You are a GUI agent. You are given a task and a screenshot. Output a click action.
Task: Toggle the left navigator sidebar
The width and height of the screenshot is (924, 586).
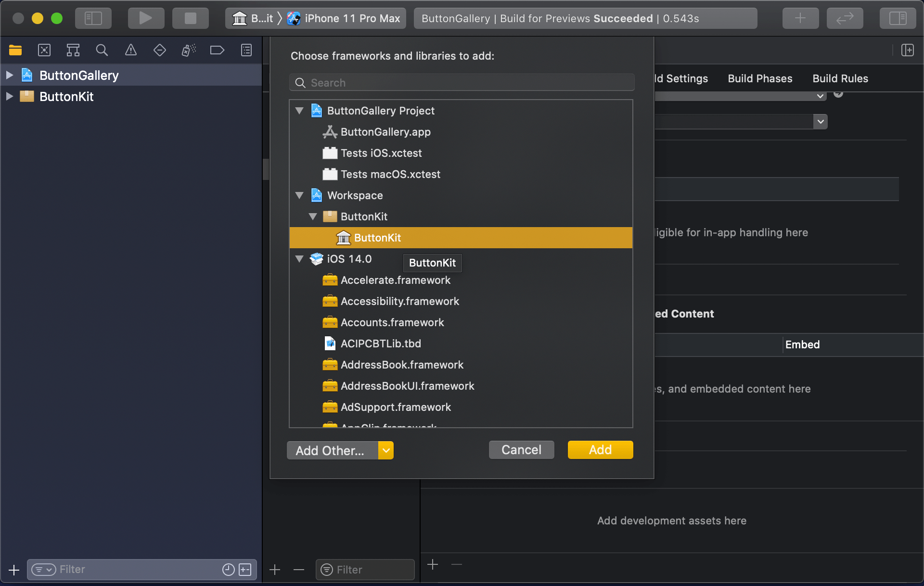pyautogui.click(x=93, y=18)
